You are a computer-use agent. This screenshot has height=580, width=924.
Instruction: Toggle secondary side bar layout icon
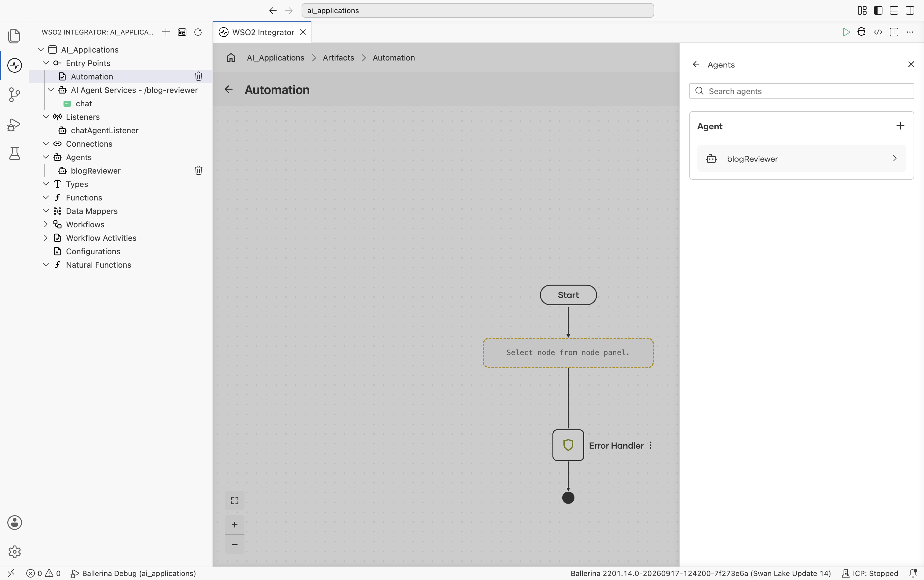(910, 10)
